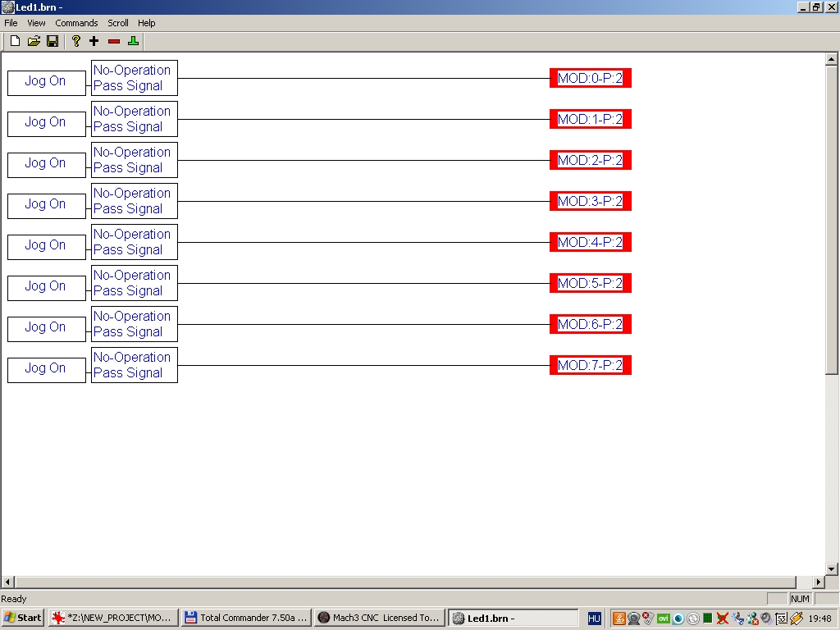Select the MOD:3-P:2 output terminator
The height and width of the screenshot is (630, 840).
click(591, 201)
